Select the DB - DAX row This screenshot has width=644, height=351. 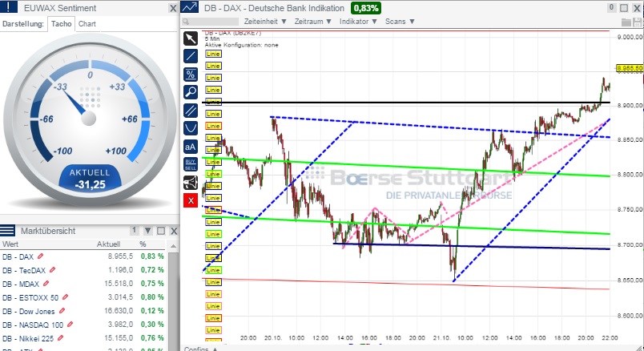point(83,256)
